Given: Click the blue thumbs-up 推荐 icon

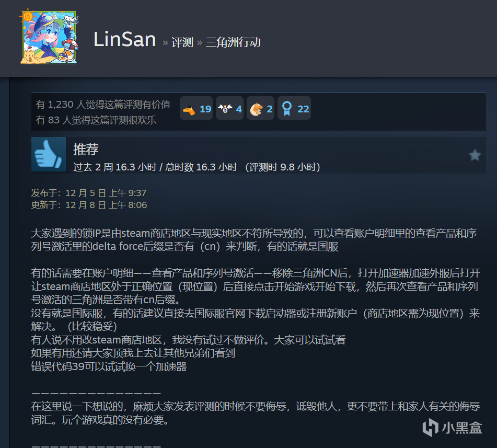Looking at the screenshot, I should click(x=49, y=154).
